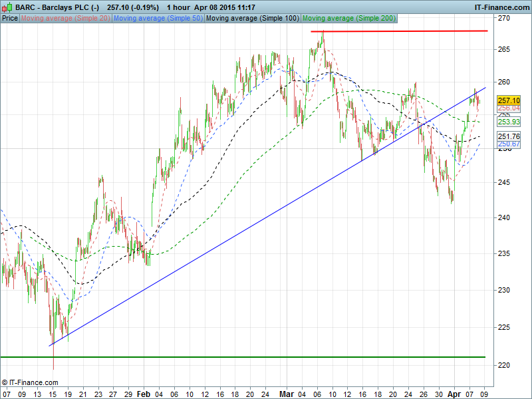Select the red horizontal resistance line

399,31
